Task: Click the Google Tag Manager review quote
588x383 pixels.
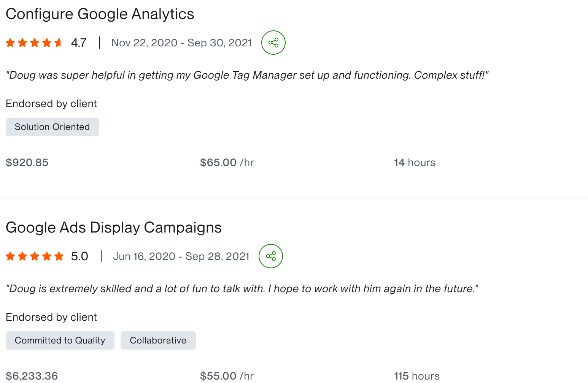Action: tap(247, 75)
